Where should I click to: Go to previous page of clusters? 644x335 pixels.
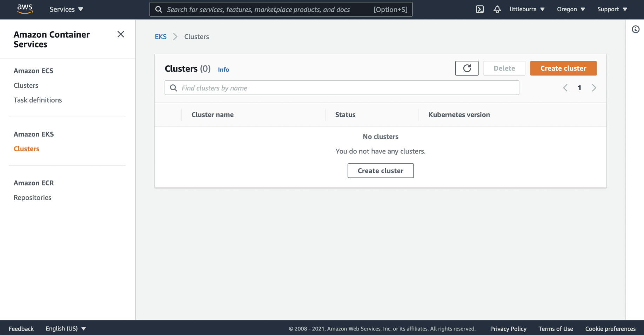(x=565, y=88)
